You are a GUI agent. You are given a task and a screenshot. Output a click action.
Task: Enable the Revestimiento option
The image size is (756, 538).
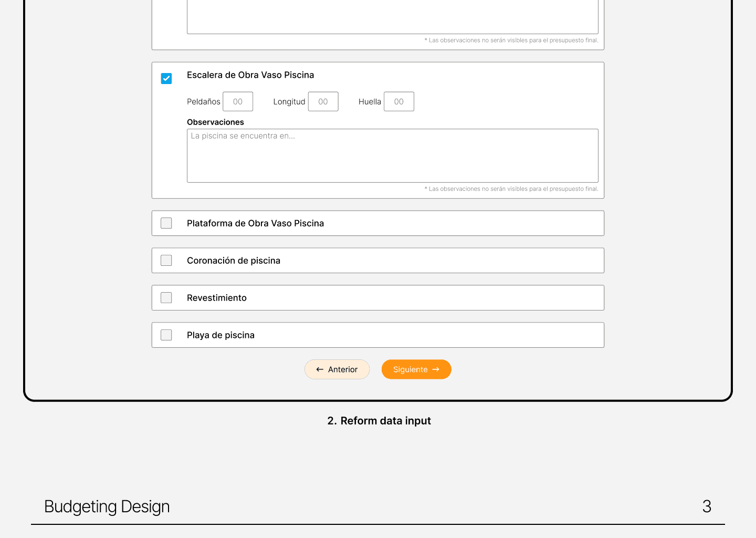166,297
